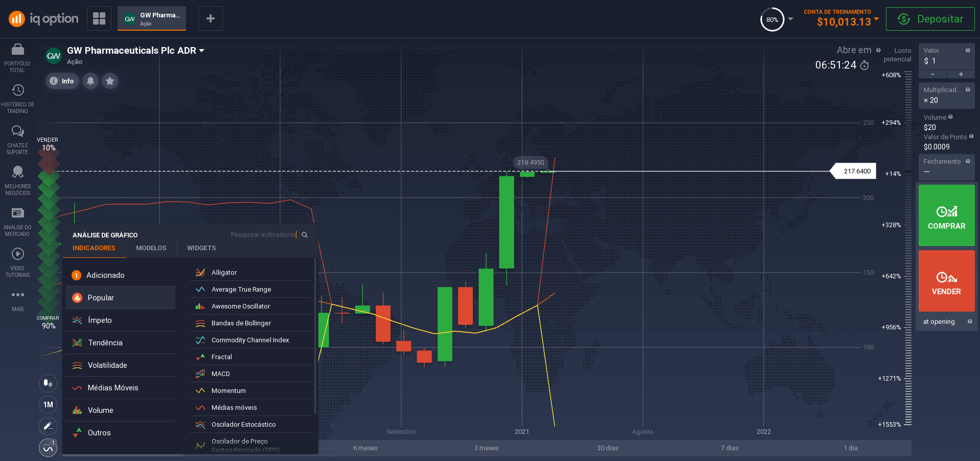Click the search magnifier icon in indicators
This screenshot has height=461, width=980.
[x=305, y=235]
